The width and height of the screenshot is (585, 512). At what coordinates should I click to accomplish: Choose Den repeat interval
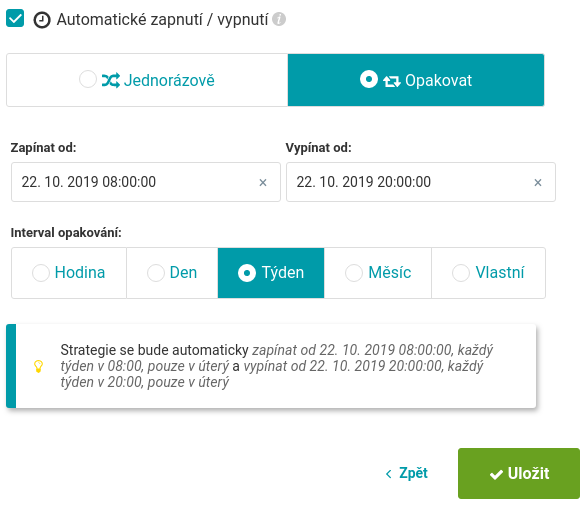172,273
